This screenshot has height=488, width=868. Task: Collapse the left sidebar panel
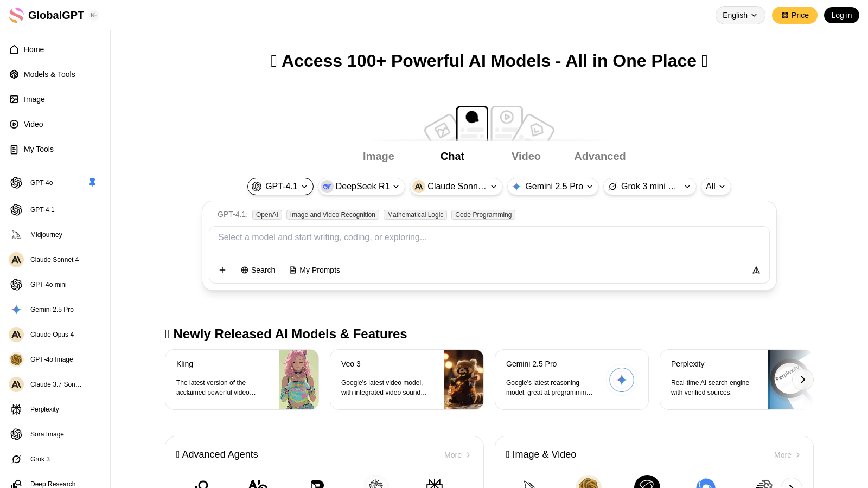(x=94, y=15)
